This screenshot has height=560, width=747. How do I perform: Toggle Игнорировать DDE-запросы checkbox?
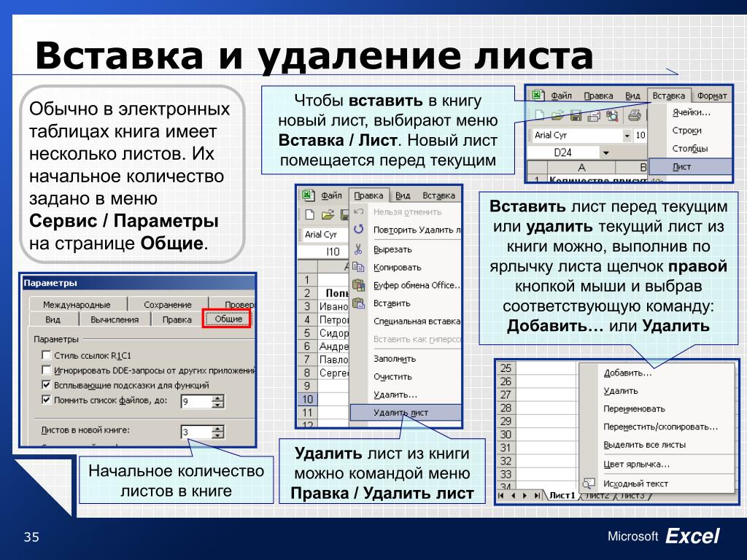pos(46,370)
